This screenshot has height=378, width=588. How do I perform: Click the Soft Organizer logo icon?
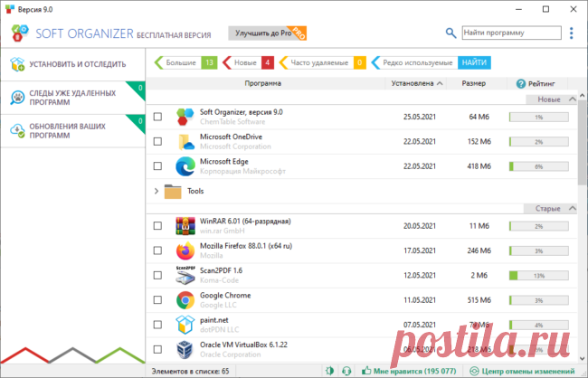point(20,33)
